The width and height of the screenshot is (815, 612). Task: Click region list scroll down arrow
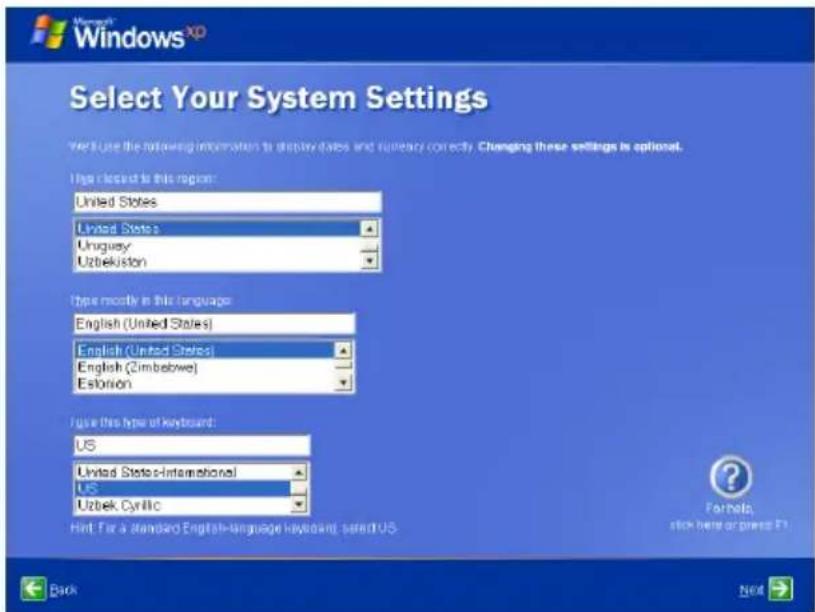tap(369, 261)
